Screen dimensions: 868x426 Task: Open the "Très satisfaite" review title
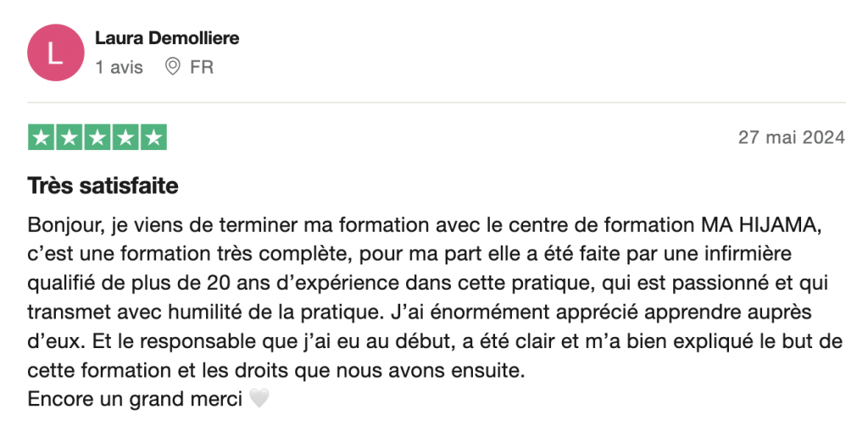click(103, 185)
